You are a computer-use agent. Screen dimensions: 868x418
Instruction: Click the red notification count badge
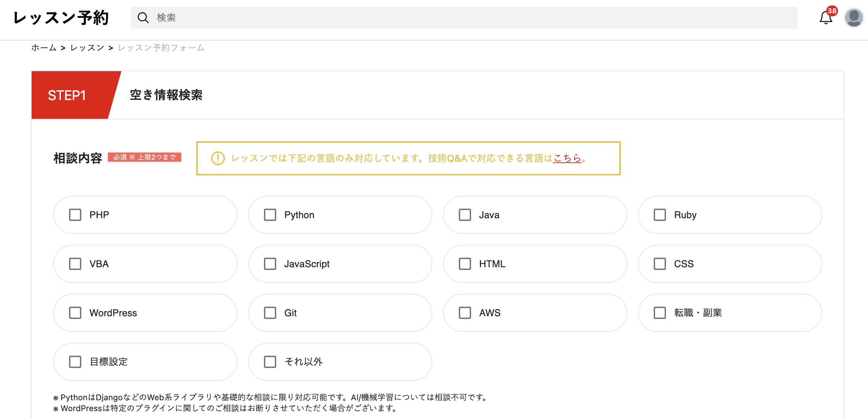pyautogui.click(x=832, y=11)
